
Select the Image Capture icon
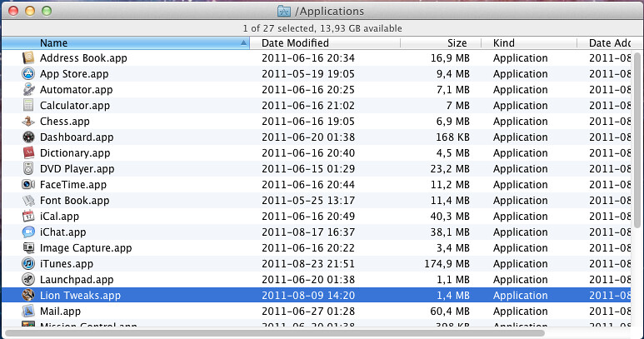click(28, 247)
